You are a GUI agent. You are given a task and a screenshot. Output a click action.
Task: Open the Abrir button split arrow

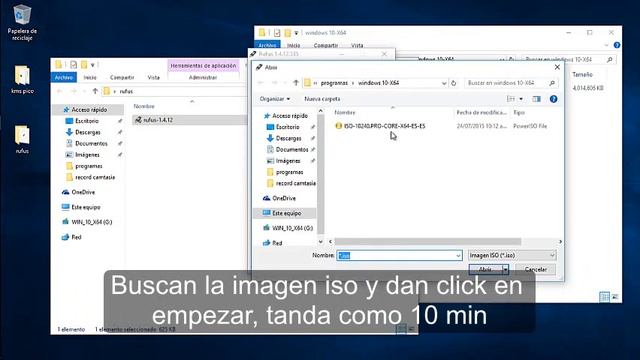click(505, 269)
